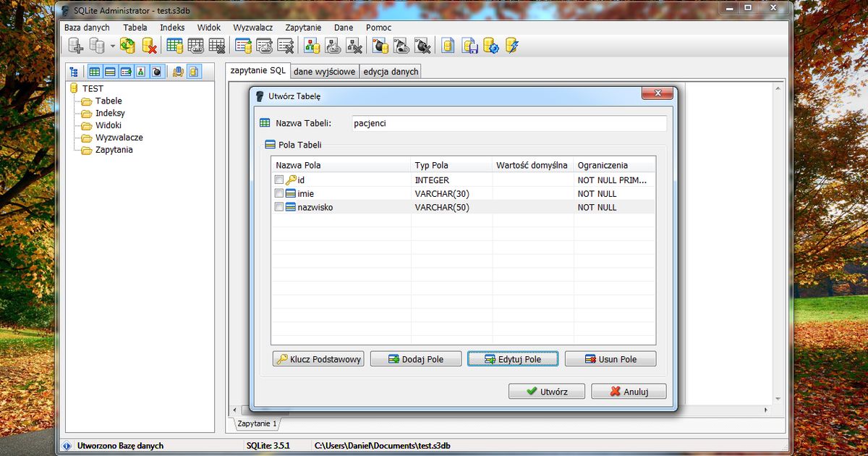Execute SQL with the lightning bolt icon
The image size is (868, 456).
coord(511,45)
